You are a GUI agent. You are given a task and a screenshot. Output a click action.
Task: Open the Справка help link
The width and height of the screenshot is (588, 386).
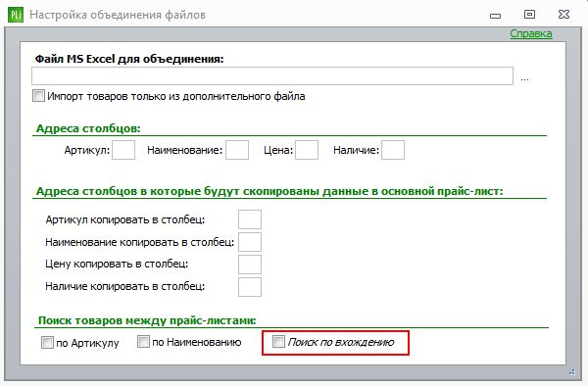tap(531, 33)
